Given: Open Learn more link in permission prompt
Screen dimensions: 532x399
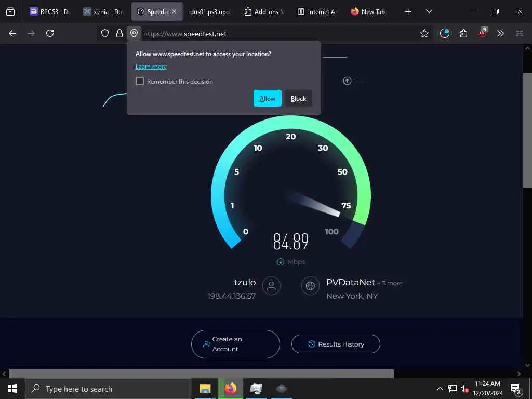Looking at the screenshot, I should coord(151,66).
